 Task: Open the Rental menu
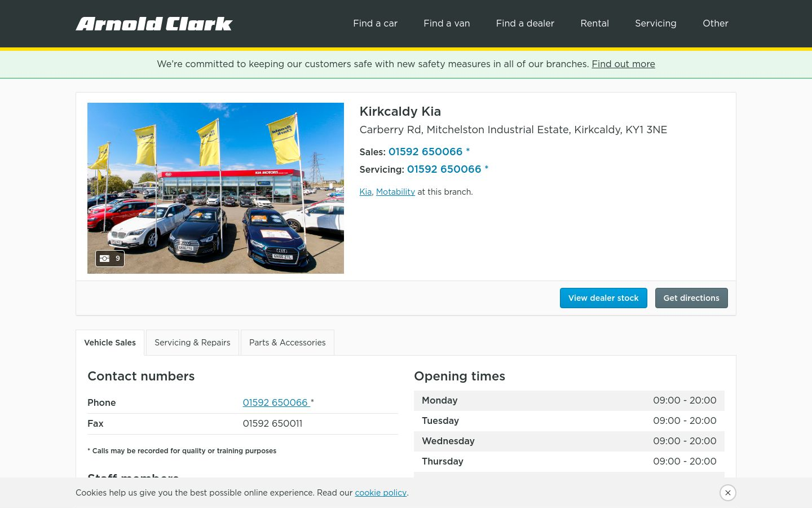[594, 24]
